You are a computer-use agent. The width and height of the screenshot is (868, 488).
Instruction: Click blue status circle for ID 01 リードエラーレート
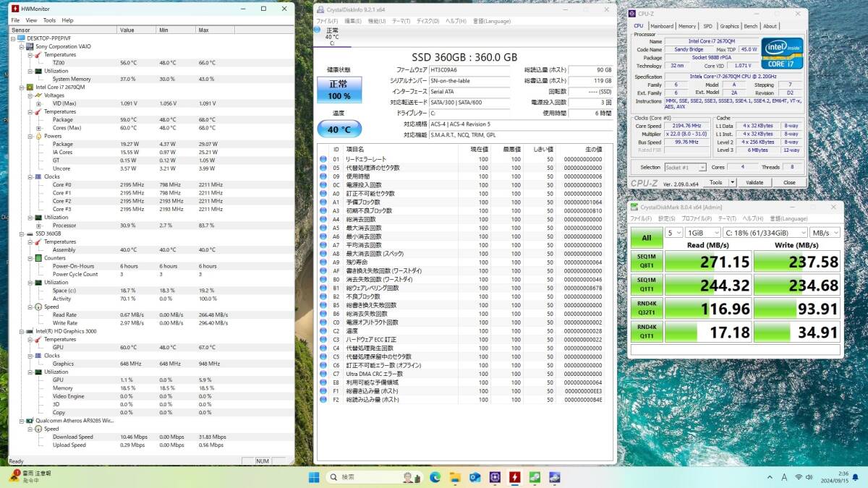click(323, 159)
